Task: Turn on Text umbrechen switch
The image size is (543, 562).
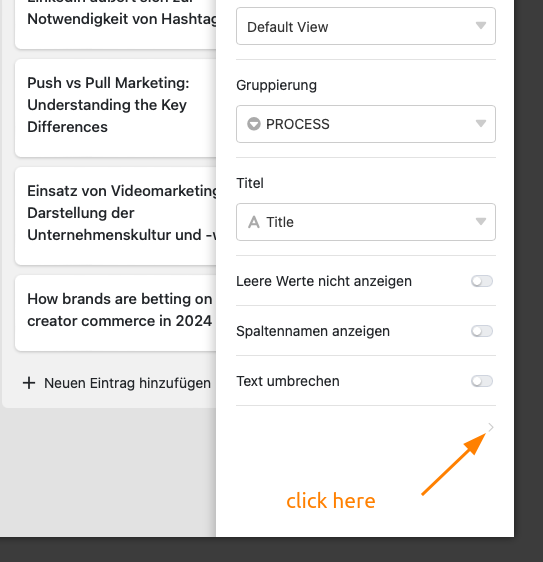Action: (482, 381)
